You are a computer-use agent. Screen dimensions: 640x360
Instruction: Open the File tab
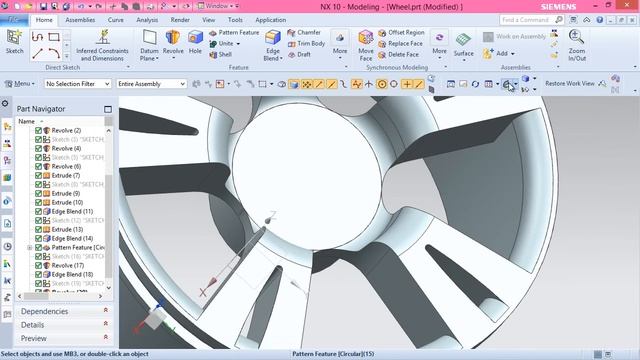[14, 20]
